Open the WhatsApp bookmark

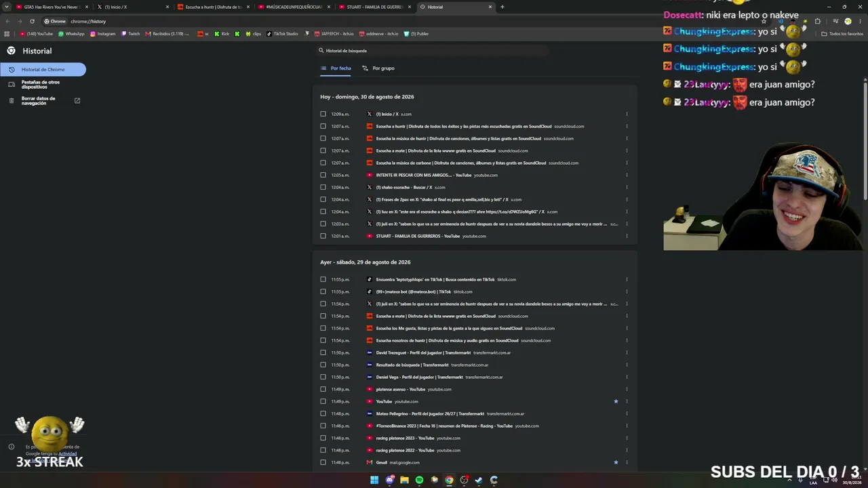point(71,34)
